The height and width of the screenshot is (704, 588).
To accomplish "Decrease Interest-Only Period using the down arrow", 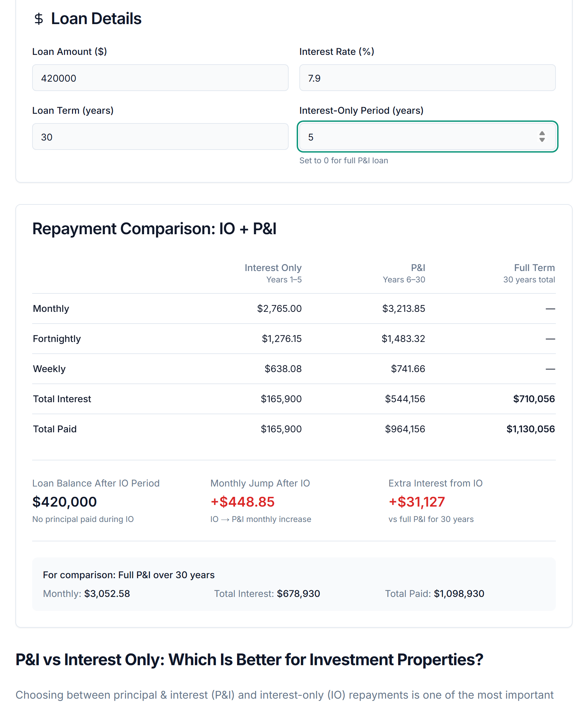I will click(x=542, y=140).
